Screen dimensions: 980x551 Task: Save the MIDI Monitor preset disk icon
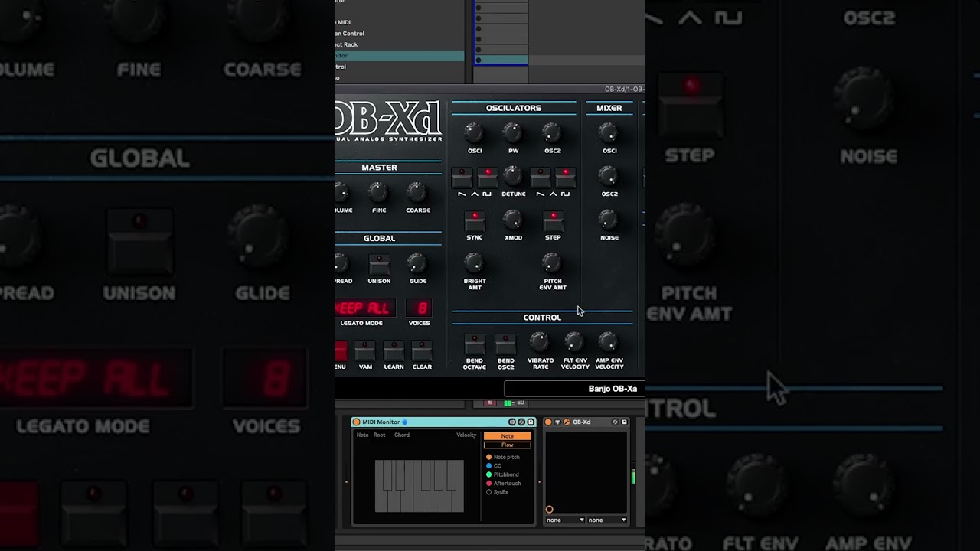(x=531, y=422)
